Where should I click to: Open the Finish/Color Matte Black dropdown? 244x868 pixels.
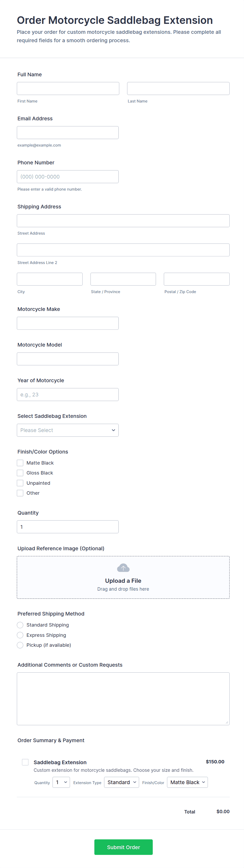(187, 783)
